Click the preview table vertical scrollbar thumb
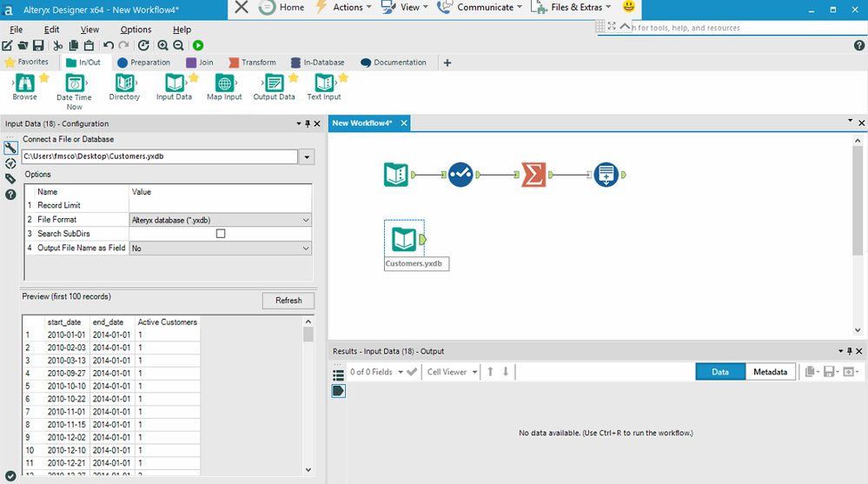 308,334
